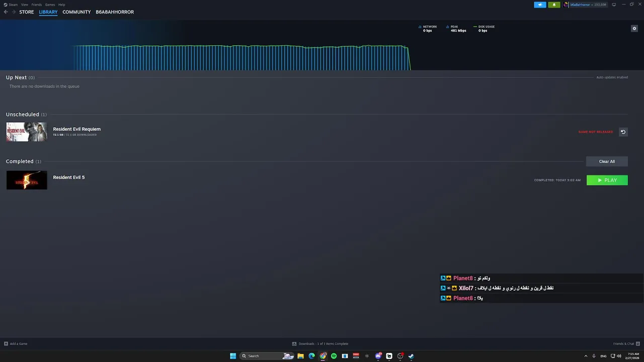Open Chrome from taskbar
Image resolution: width=644 pixels, height=362 pixels.
point(323,356)
